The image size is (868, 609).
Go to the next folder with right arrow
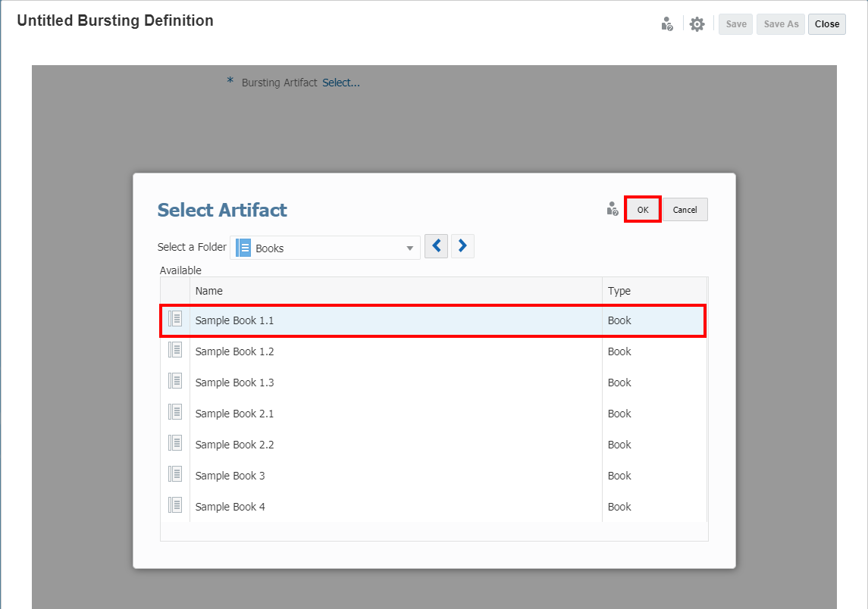click(462, 246)
